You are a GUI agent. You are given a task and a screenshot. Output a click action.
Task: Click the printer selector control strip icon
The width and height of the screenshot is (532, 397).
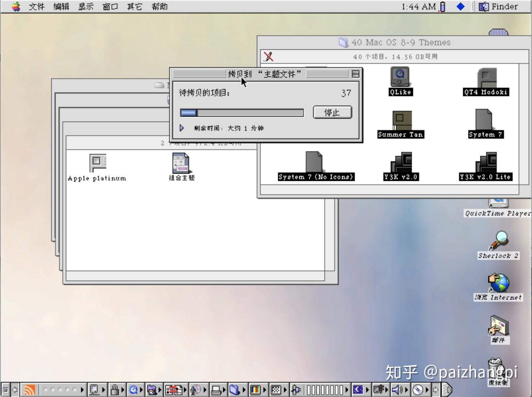216,390
